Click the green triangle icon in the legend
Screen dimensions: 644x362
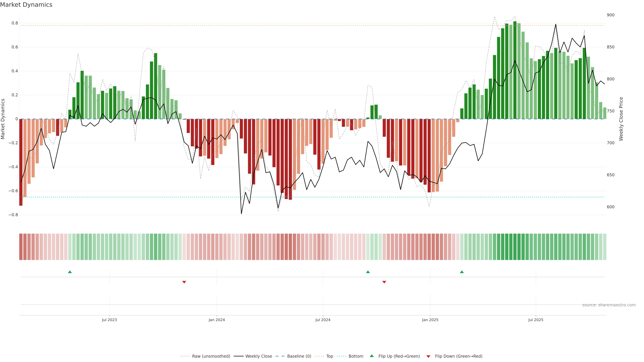click(x=372, y=356)
